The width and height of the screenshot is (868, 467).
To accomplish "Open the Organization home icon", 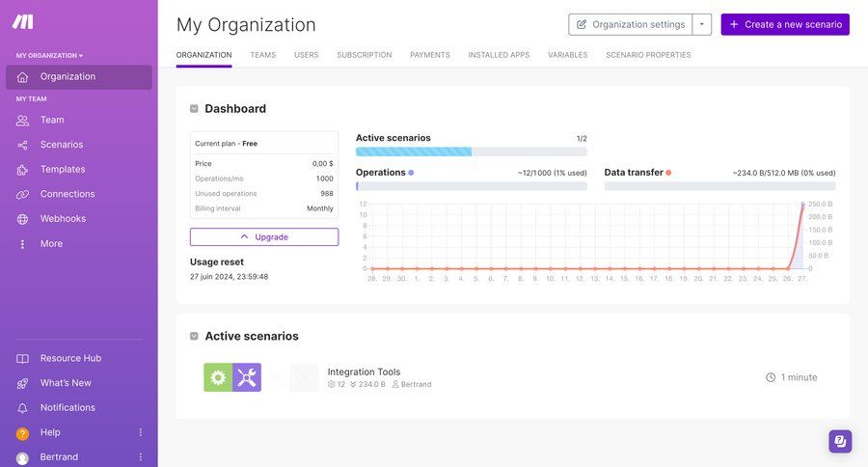I will (x=22, y=77).
